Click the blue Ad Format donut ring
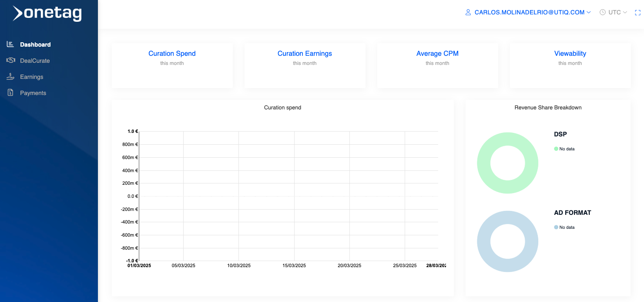 [484, 241]
